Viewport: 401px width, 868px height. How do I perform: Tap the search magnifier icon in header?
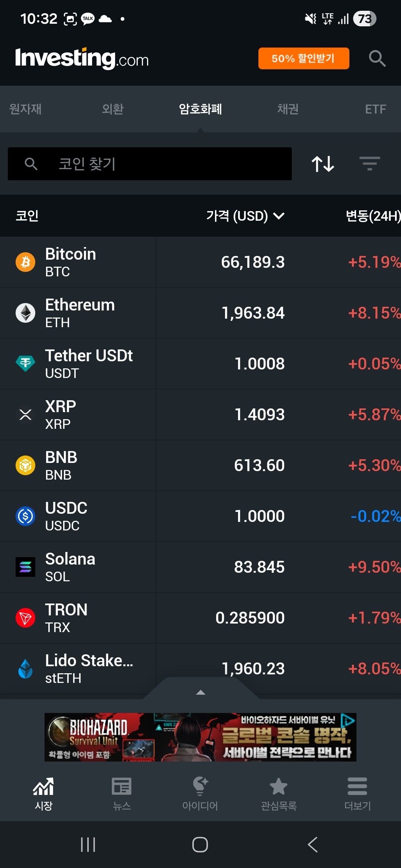click(377, 59)
